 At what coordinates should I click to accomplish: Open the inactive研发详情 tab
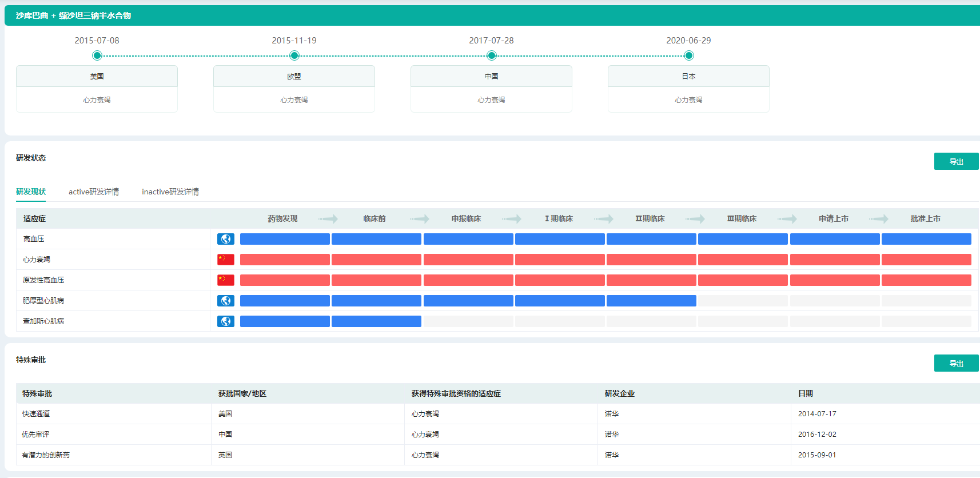(x=170, y=192)
